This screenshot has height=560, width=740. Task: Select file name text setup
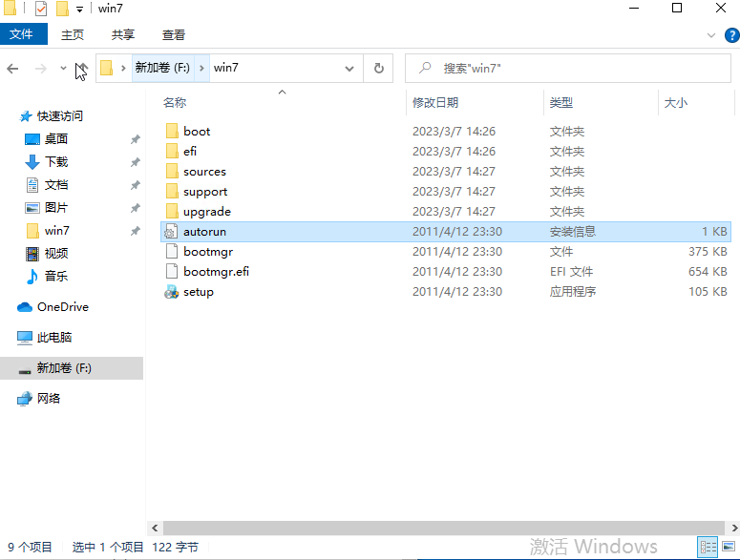[x=199, y=292]
